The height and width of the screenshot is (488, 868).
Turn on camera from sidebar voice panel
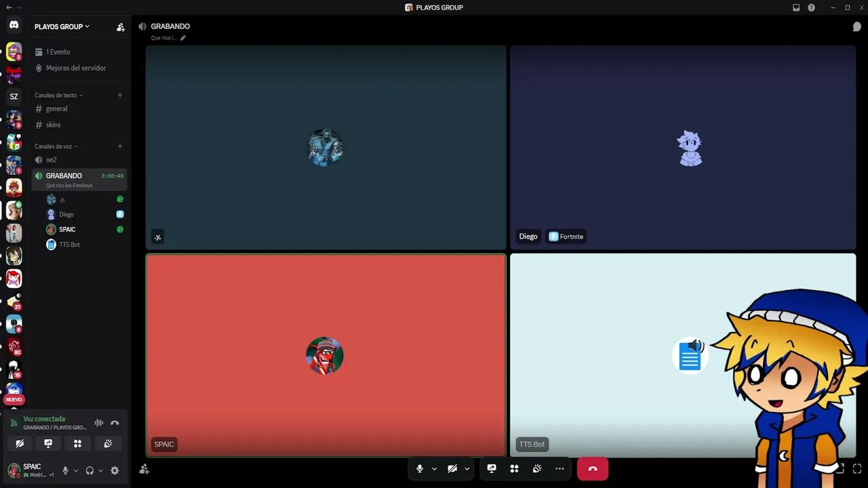point(20,444)
